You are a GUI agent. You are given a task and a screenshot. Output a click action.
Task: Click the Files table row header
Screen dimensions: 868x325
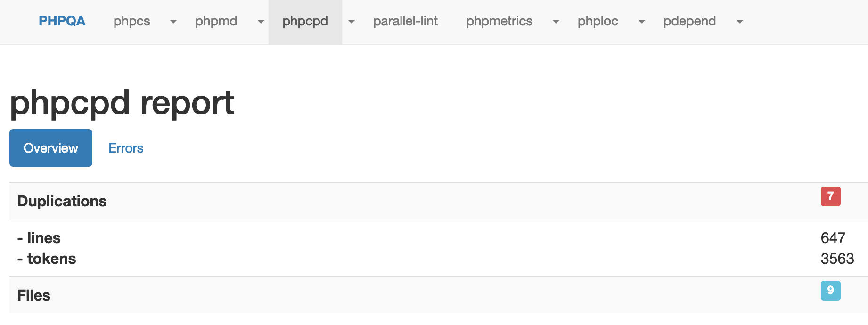click(33, 295)
